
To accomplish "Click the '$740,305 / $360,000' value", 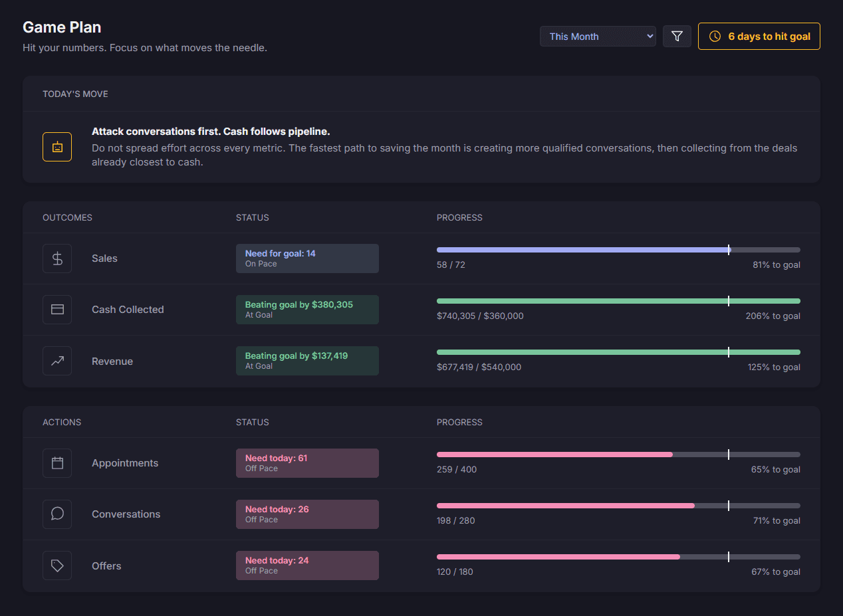I will 480,316.
